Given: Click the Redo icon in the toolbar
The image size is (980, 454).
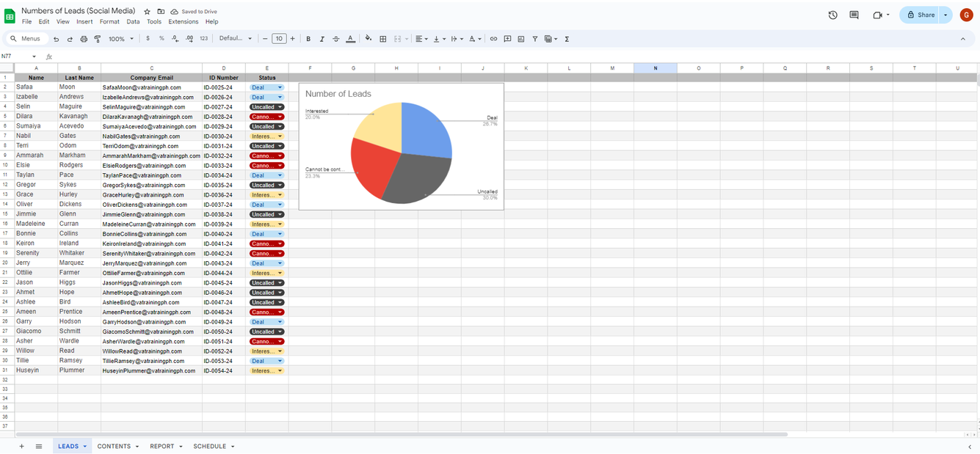Looking at the screenshot, I should (x=70, y=39).
